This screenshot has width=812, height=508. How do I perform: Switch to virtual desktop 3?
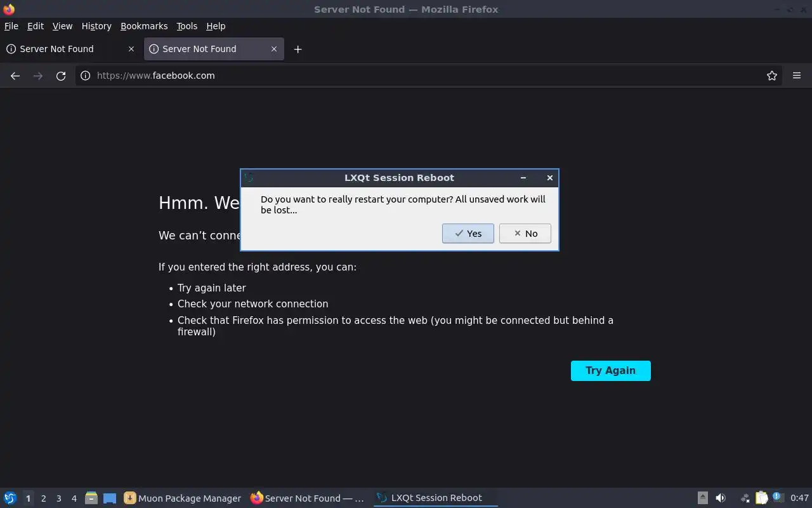point(58,498)
